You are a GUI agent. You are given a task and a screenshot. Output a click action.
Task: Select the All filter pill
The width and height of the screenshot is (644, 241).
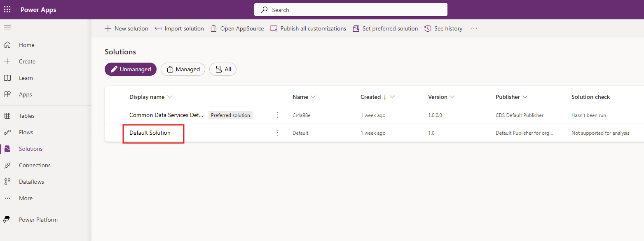[x=223, y=69]
